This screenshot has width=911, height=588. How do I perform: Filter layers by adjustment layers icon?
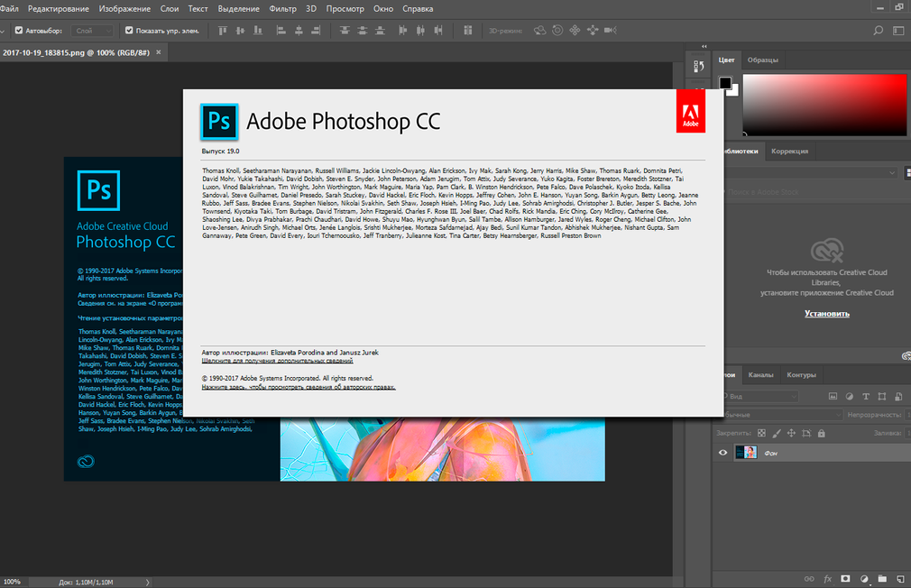[850, 396]
